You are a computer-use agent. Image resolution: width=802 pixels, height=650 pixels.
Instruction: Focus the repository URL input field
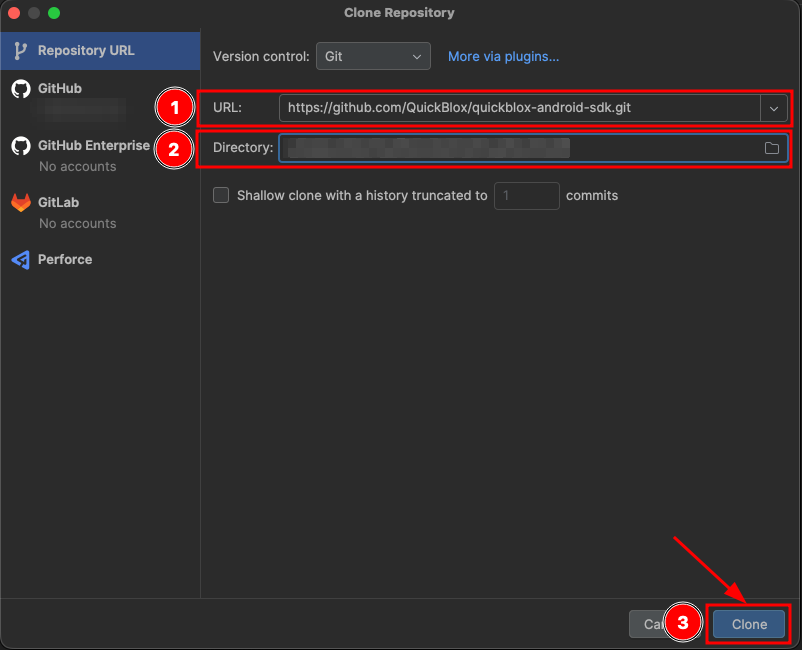pyautogui.click(x=519, y=108)
